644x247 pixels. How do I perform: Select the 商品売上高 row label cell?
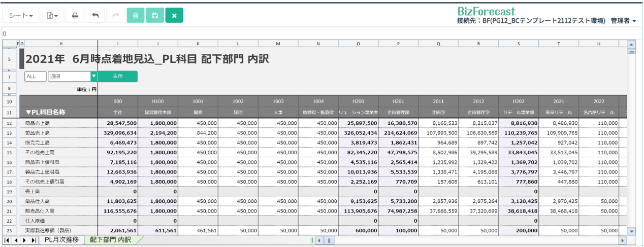[x=38, y=123]
